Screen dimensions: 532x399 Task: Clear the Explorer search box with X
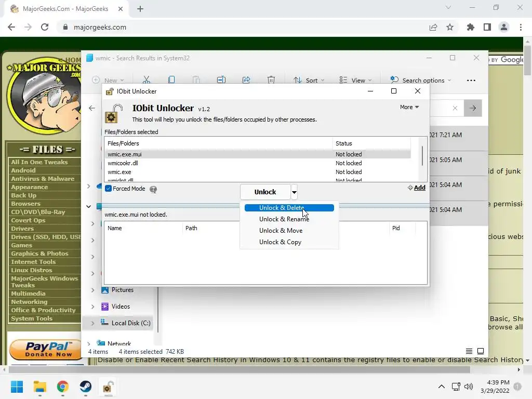455,108
